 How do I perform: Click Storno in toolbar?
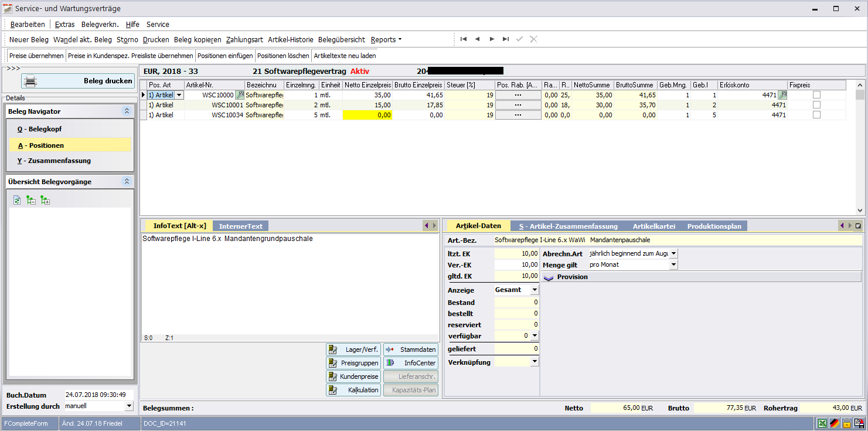127,40
